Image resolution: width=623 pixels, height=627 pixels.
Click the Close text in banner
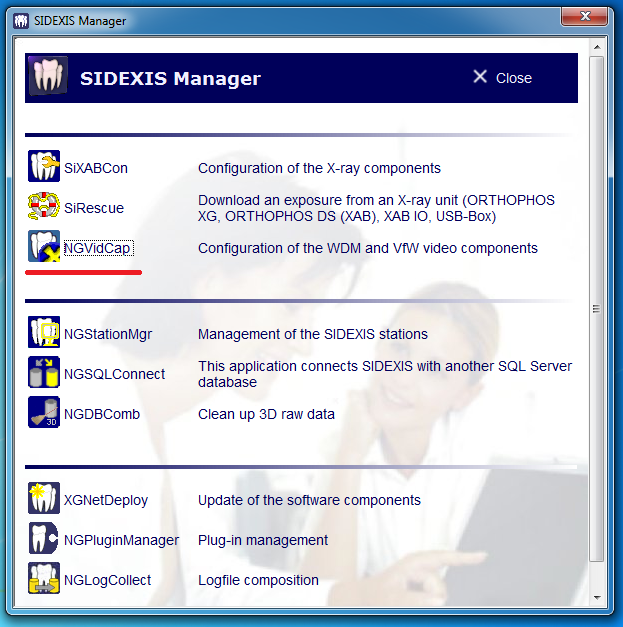(x=514, y=78)
